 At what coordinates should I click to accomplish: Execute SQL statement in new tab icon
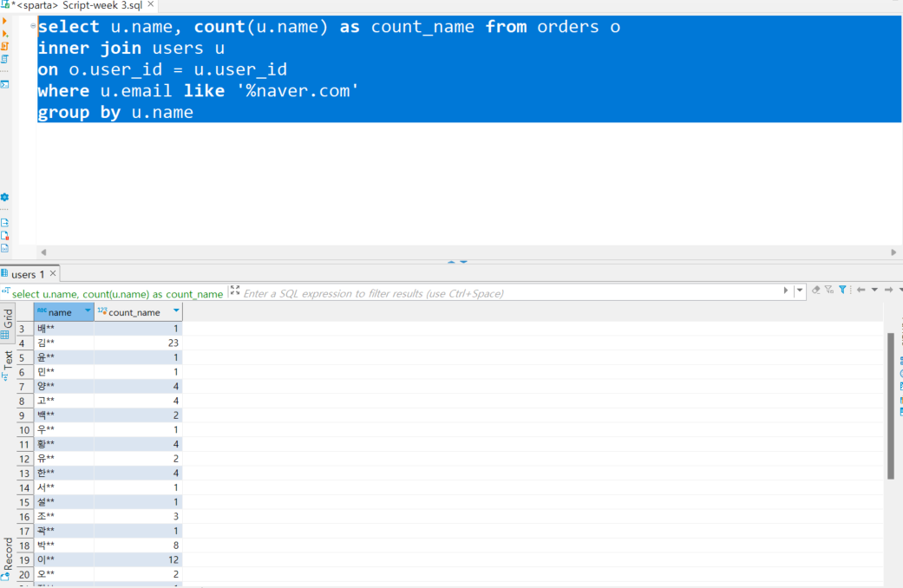(4, 34)
